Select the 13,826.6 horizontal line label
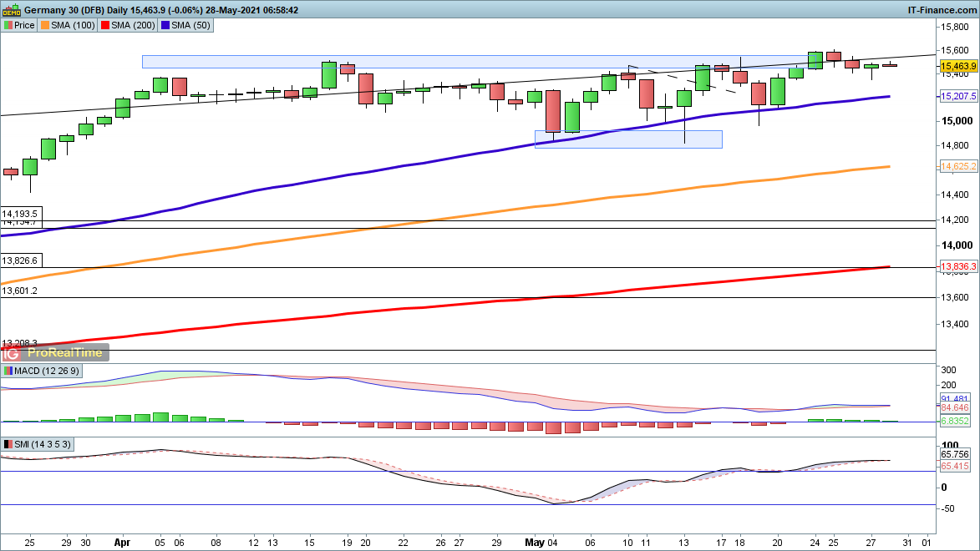Viewport: 980px width, 551px height. point(20,260)
